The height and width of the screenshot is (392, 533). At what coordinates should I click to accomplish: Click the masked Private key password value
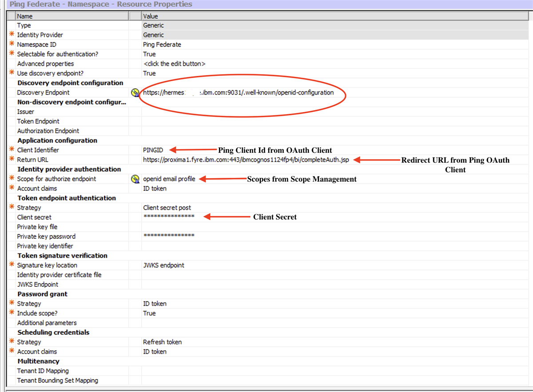pos(169,236)
